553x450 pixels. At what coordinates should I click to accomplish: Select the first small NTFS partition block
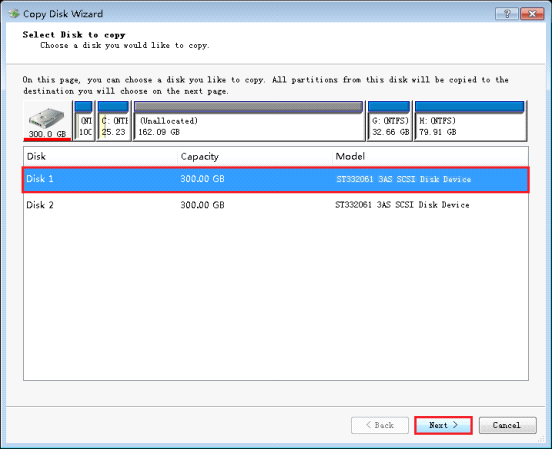tap(84, 121)
